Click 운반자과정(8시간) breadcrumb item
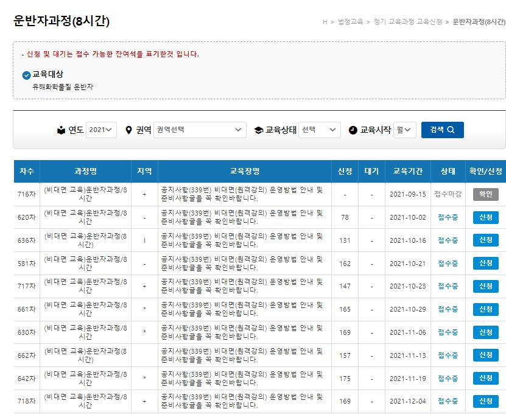Viewport: 506px width, 420px height. [479, 22]
